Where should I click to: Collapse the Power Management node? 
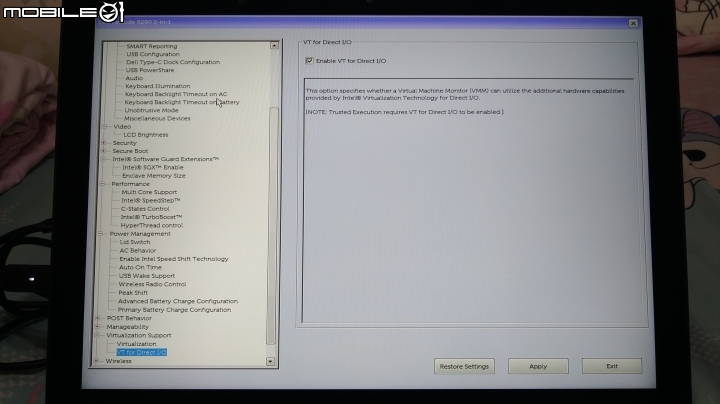tap(100, 234)
